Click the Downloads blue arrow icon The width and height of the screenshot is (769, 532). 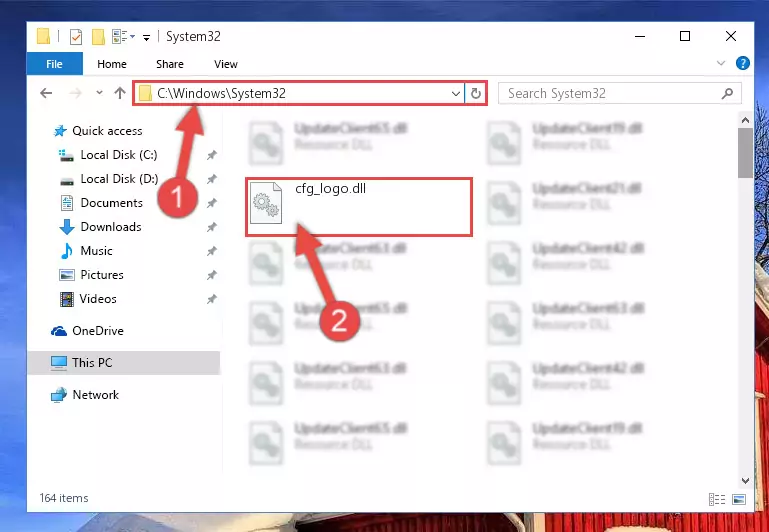[67, 227]
